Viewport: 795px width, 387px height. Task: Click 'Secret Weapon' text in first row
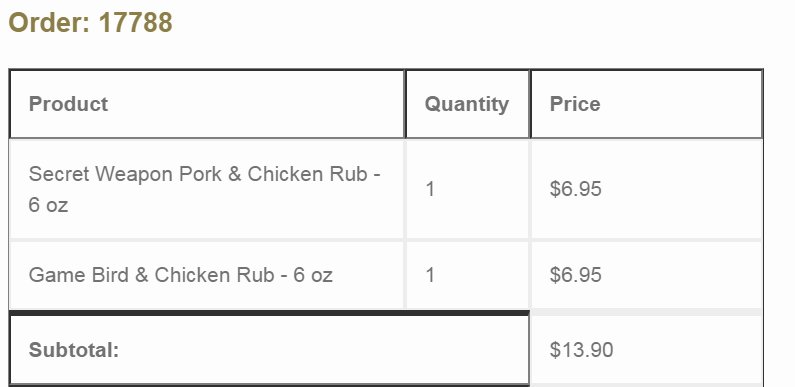[x=100, y=174]
